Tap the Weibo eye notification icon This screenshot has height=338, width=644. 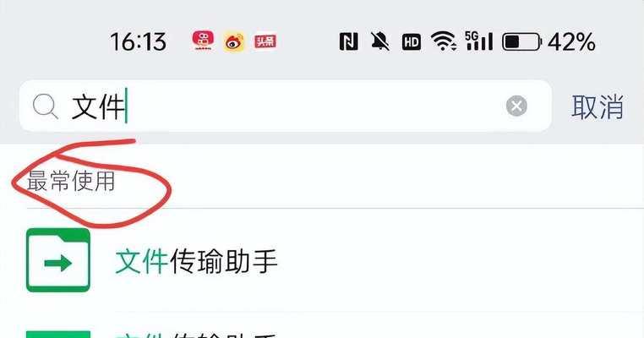[234, 41]
